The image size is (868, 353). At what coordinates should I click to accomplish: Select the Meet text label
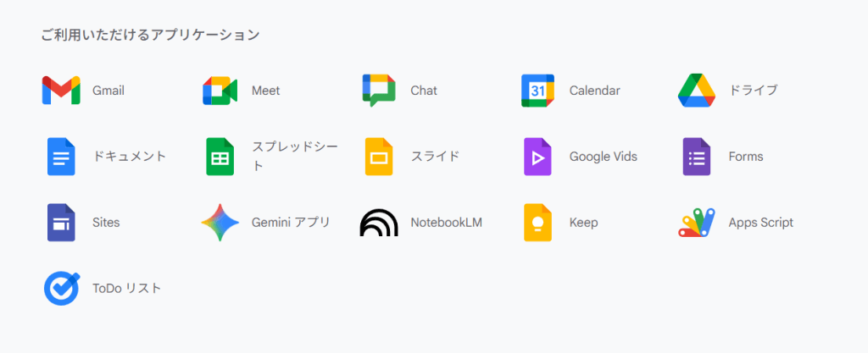[265, 91]
